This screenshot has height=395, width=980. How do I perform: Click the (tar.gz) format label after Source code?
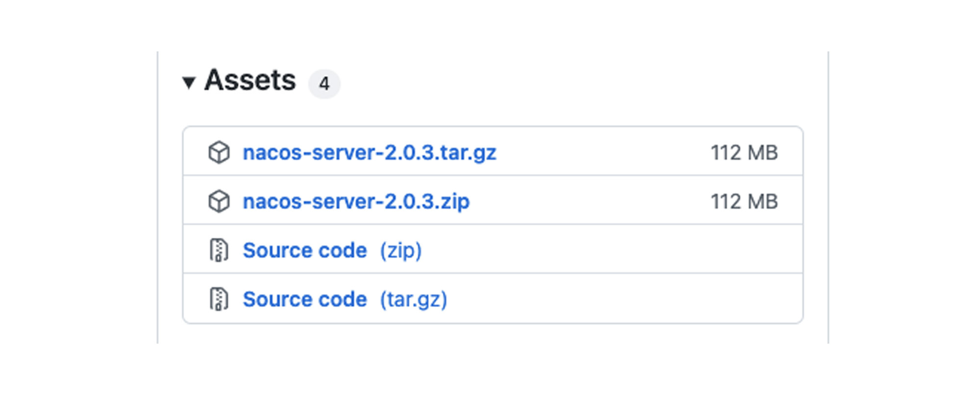point(414,299)
